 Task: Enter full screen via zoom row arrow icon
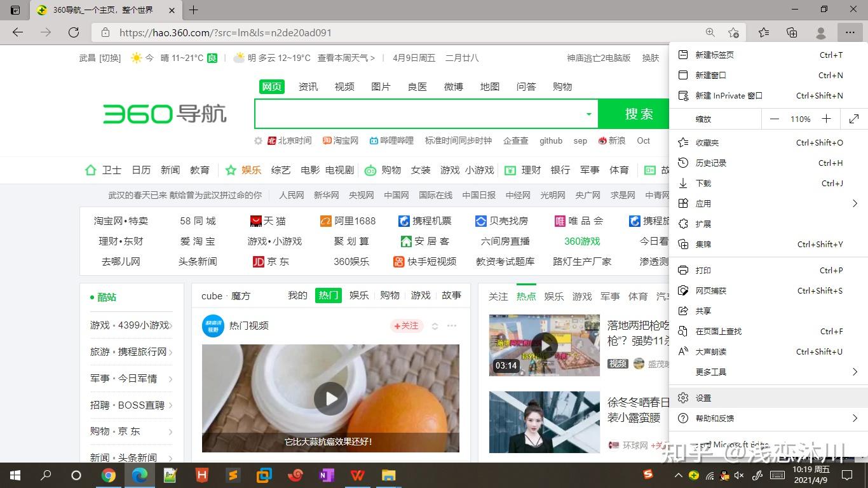point(854,119)
